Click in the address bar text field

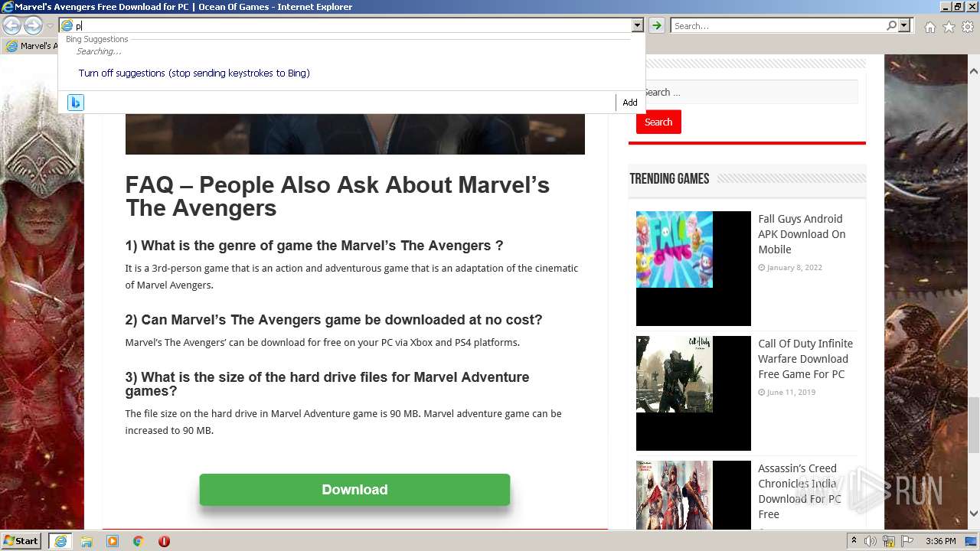click(x=352, y=26)
